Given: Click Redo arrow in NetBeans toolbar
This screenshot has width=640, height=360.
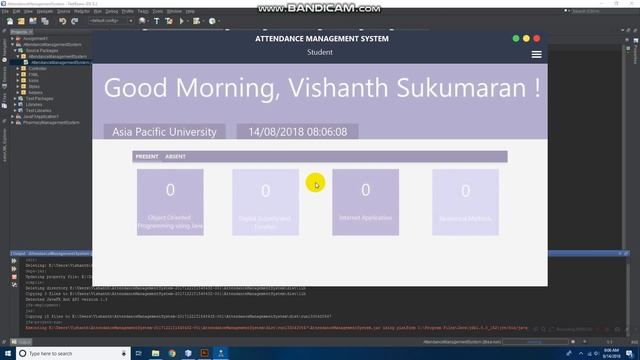Looking at the screenshot, I should (x=75, y=21).
